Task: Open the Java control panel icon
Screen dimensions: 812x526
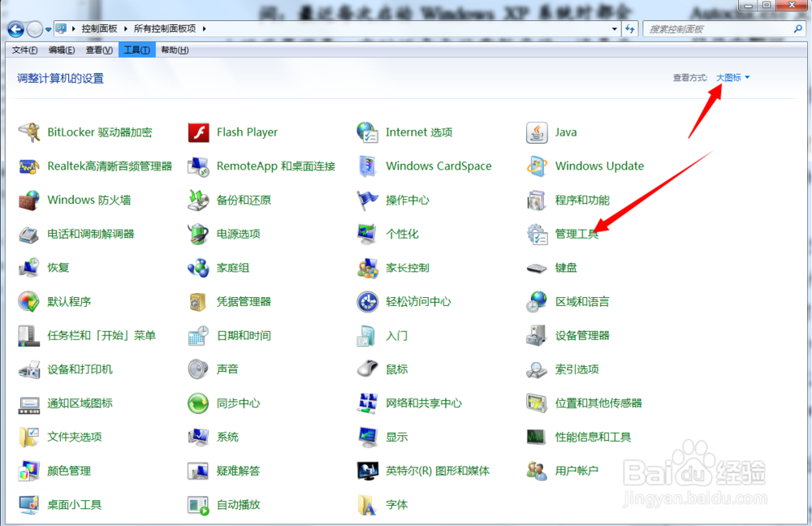Action: [537, 132]
